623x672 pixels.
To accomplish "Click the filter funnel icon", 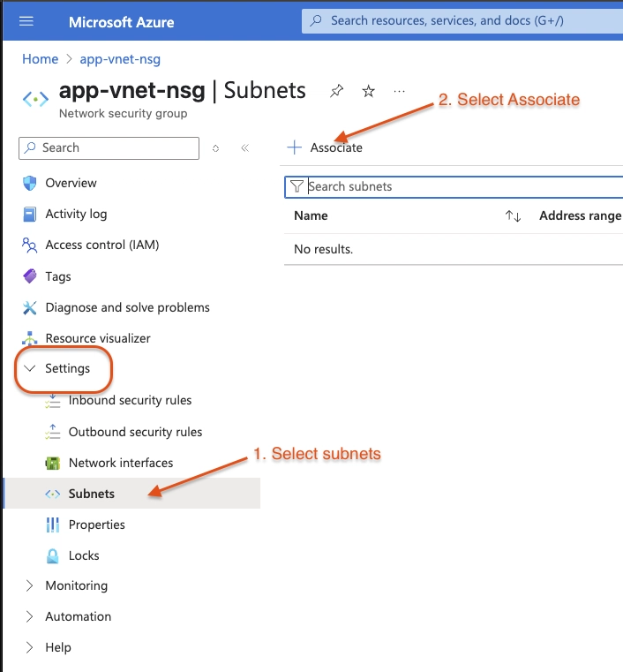I will click(x=296, y=186).
